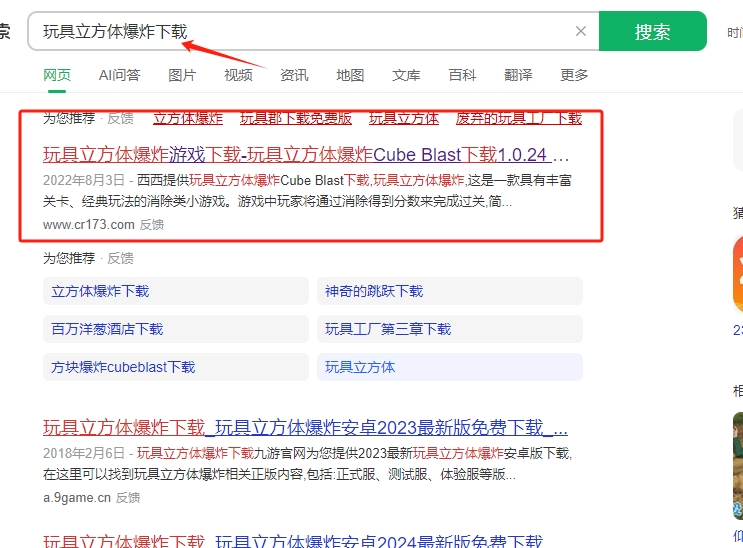This screenshot has height=548, width=743.
Task: Switch to the 翻译 tab
Action: (518, 75)
